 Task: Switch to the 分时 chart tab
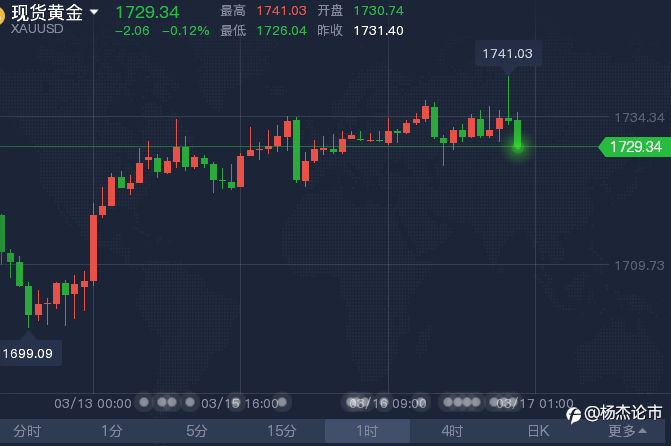point(27,431)
